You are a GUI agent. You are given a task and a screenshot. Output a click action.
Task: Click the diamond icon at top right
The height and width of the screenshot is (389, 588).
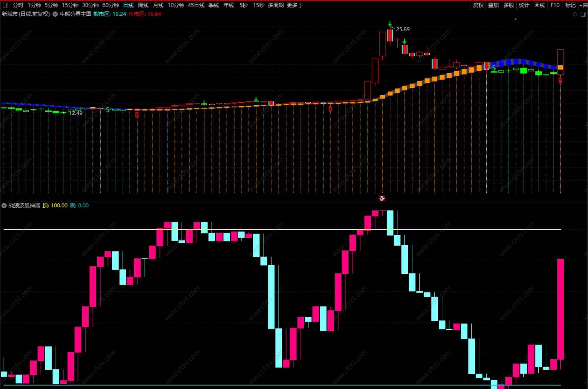[x=575, y=14]
